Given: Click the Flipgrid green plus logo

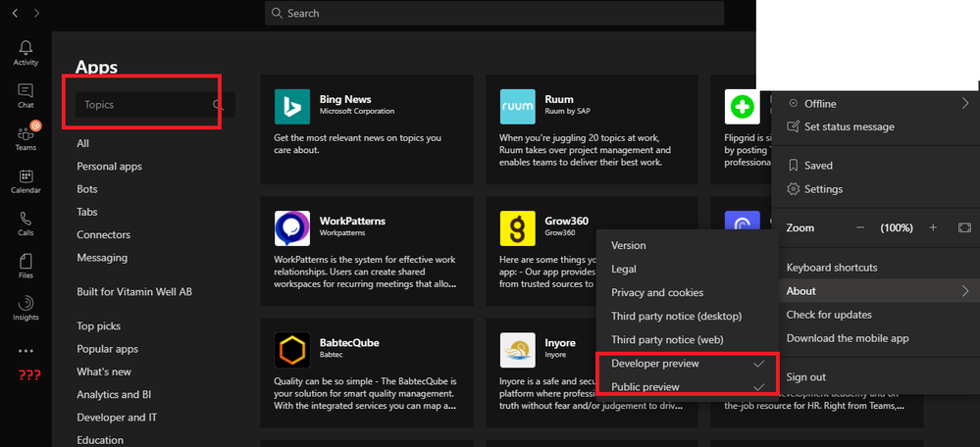Looking at the screenshot, I should 743,107.
